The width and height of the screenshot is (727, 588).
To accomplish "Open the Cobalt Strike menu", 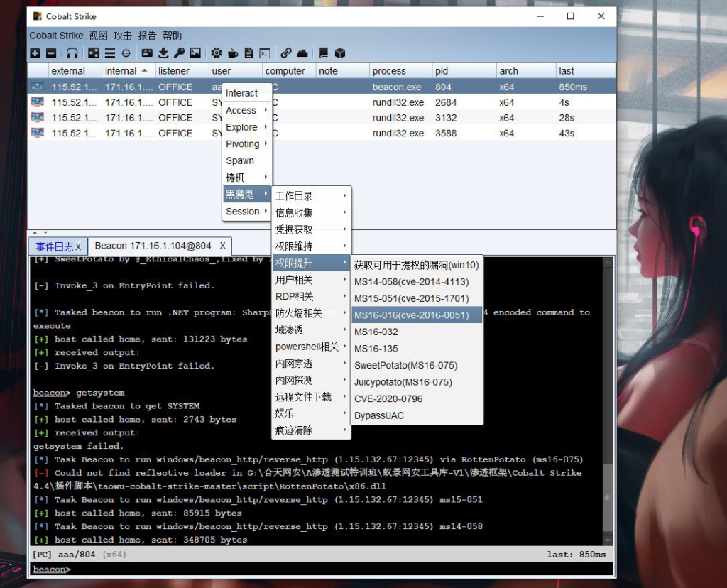I will 56,36.
